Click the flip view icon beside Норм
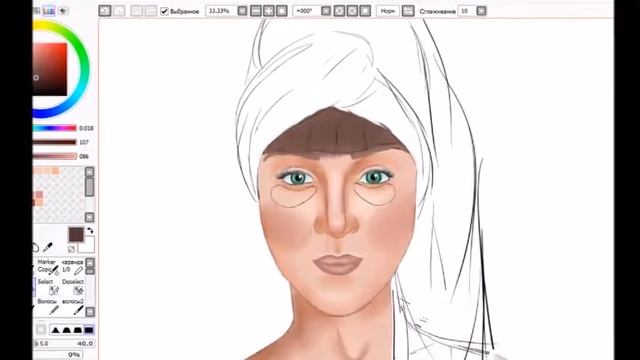 coord(408,11)
